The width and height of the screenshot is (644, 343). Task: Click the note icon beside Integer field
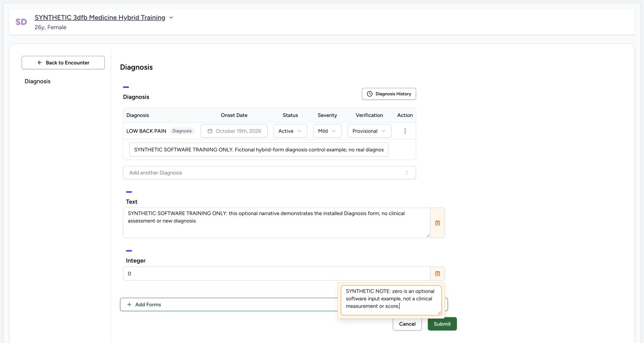pyautogui.click(x=438, y=274)
